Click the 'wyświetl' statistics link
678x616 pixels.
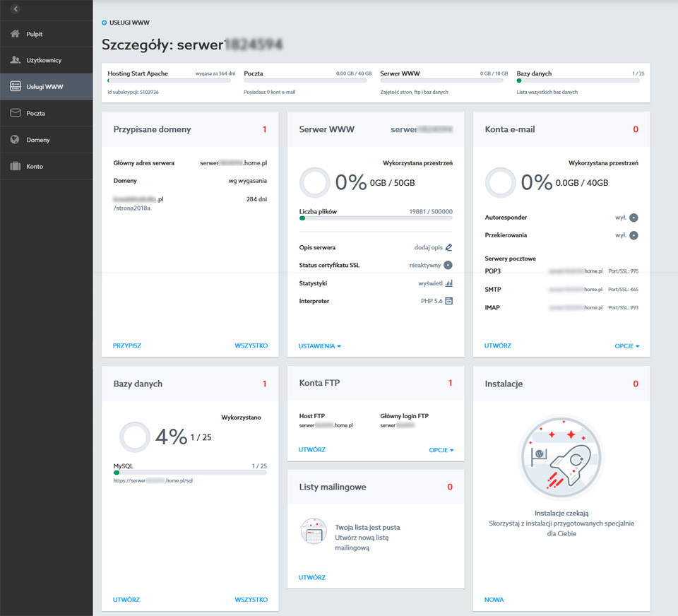pos(431,283)
